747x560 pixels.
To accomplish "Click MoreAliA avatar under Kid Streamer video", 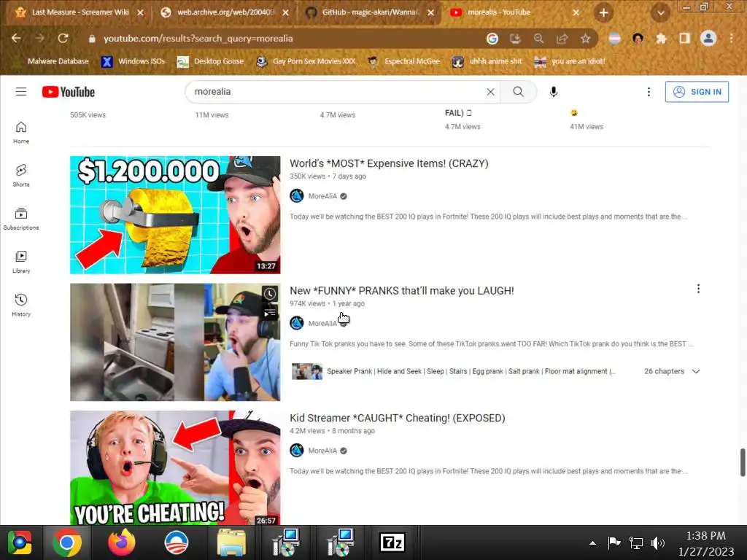I will coord(297,451).
